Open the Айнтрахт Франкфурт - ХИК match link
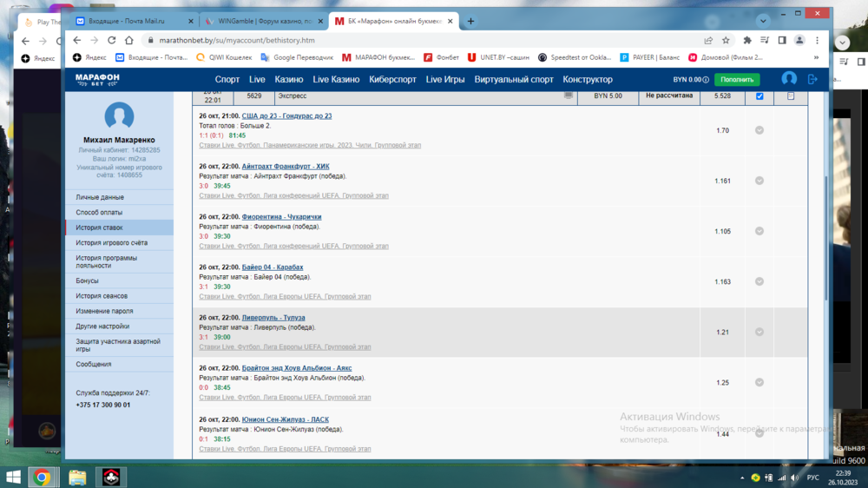The image size is (868, 488). (x=286, y=166)
